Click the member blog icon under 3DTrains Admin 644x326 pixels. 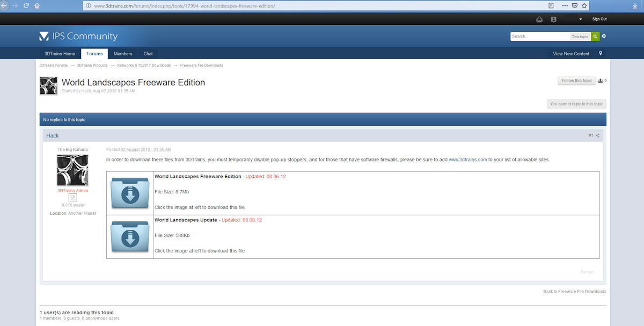[73, 198]
